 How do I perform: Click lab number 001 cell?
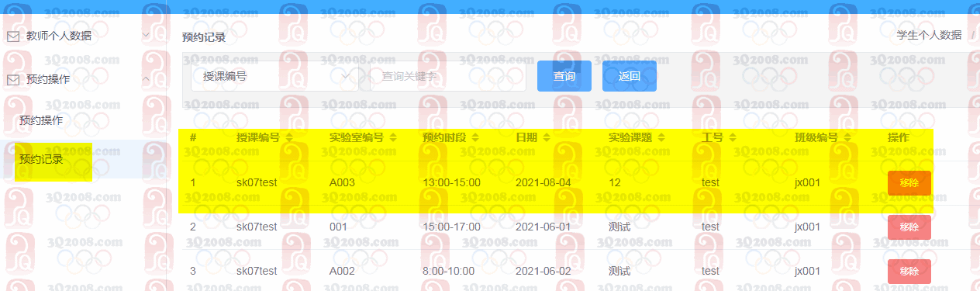(338, 227)
